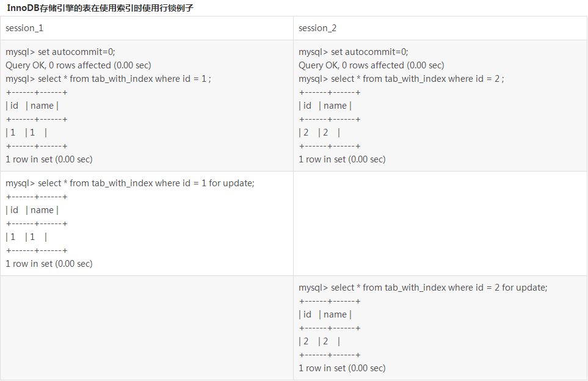Click session_2 'set autocommit=0;' line
Image resolution: width=588 pixels, height=381 pixels.
coord(354,52)
